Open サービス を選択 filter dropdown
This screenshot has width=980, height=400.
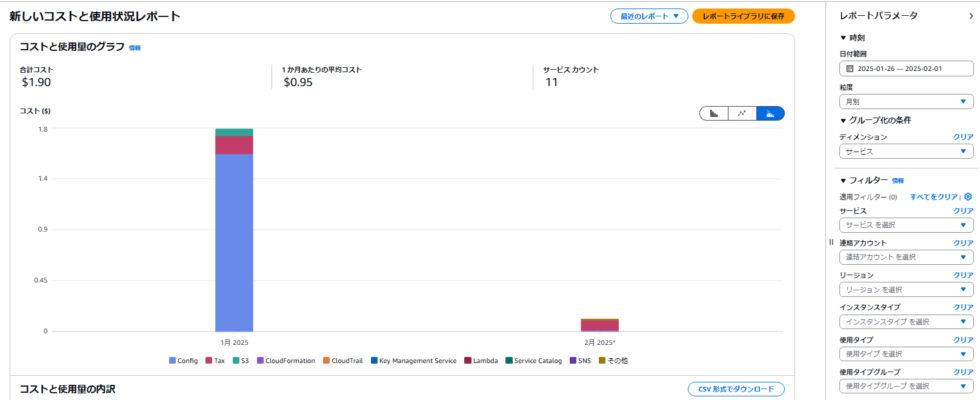tap(906, 225)
